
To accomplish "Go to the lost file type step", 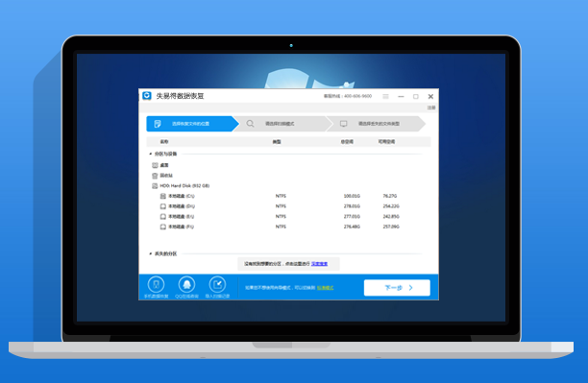I will pos(376,124).
